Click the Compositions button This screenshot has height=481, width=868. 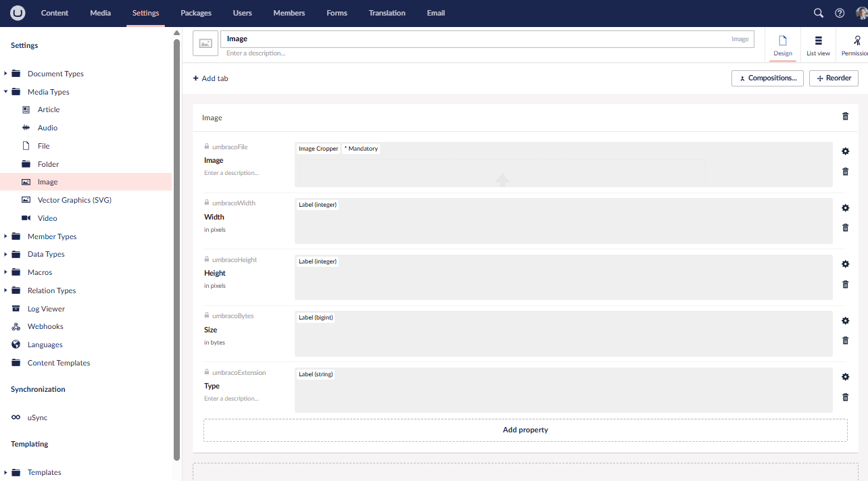click(x=767, y=78)
